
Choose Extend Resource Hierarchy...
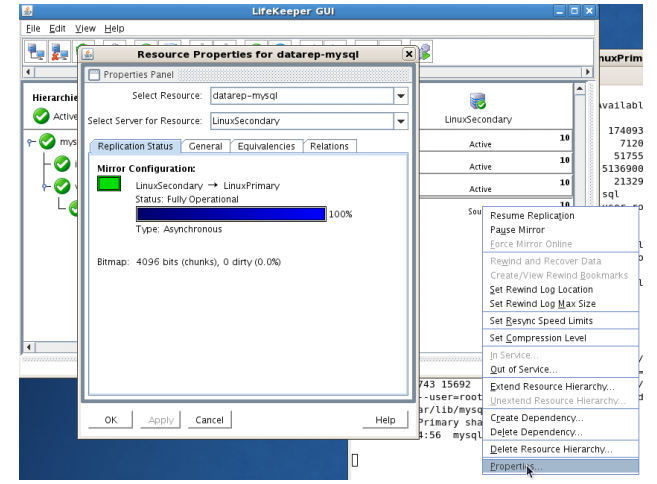tap(560, 387)
